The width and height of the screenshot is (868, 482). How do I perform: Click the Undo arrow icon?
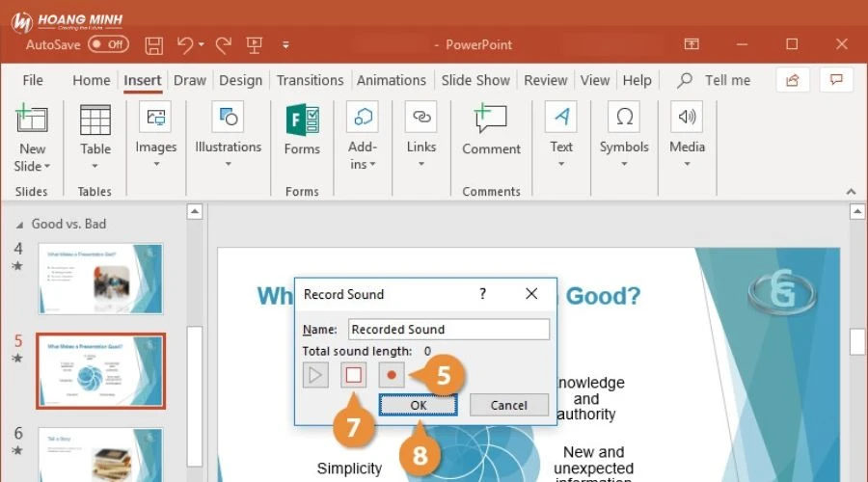185,44
